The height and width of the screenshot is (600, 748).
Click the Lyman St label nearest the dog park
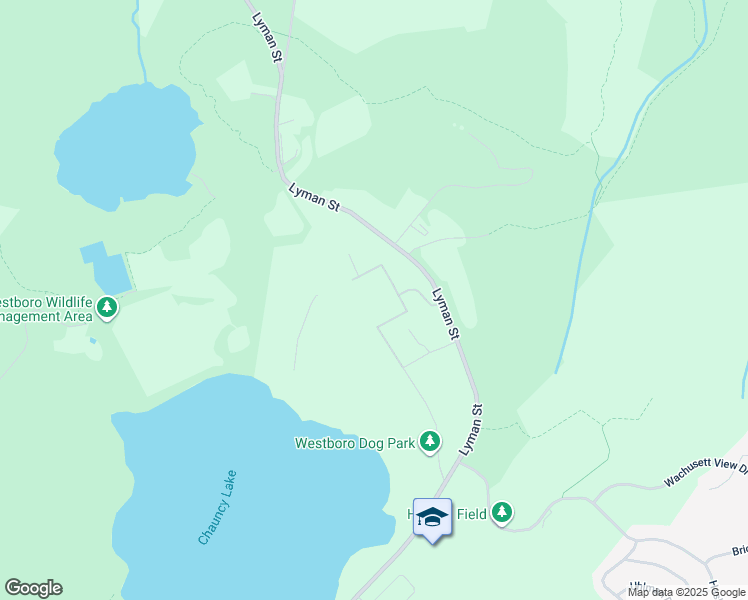pyautogui.click(x=471, y=430)
